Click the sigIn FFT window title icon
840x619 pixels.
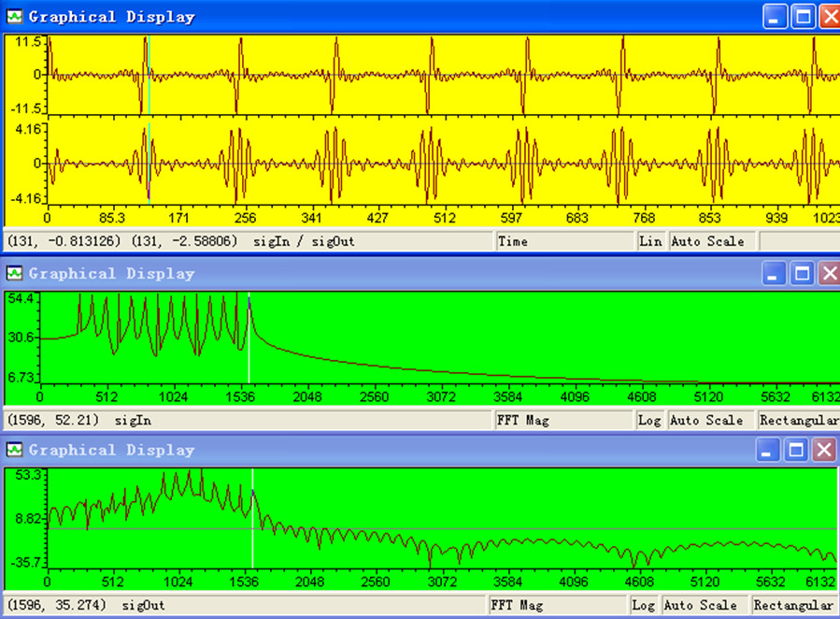pyautogui.click(x=14, y=273)
